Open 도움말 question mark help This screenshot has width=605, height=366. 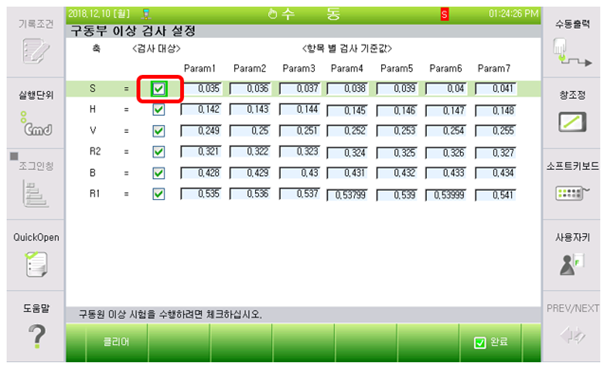pyautogui.click(x=37, y=336)
